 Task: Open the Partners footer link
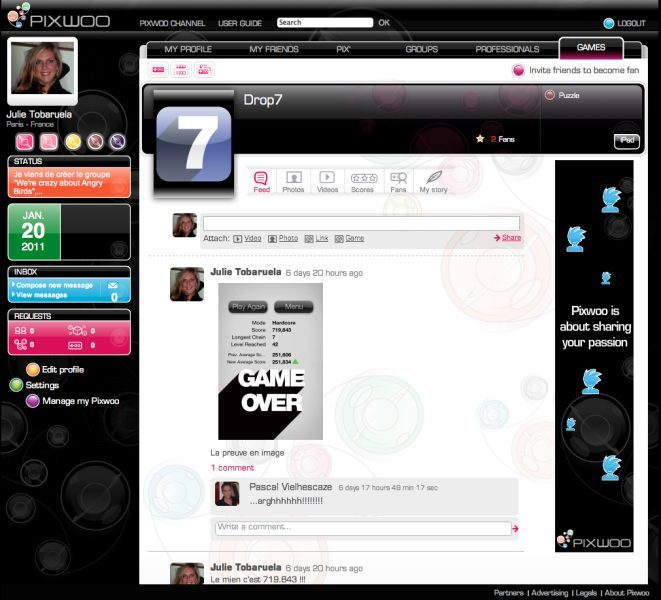(508, 593)
